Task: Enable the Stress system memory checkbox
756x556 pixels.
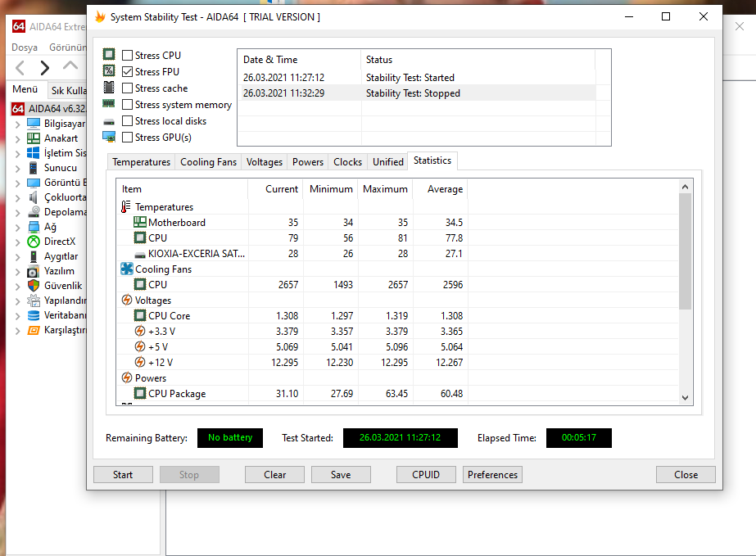Action: (x=127, y=105)
